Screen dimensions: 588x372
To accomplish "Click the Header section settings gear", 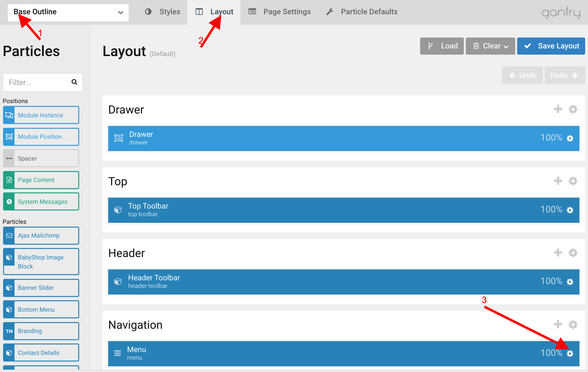I will pos(573,253).
